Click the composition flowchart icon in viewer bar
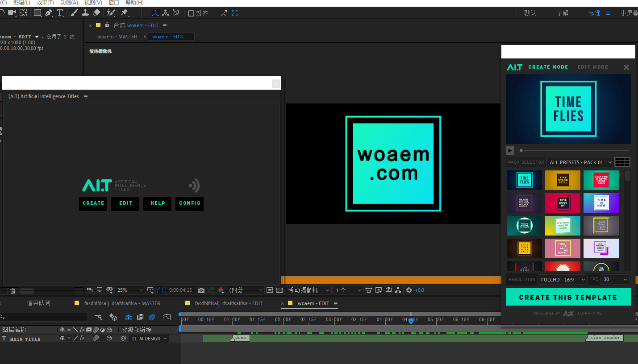The image size is (638, 364). (x=398, y=290)
